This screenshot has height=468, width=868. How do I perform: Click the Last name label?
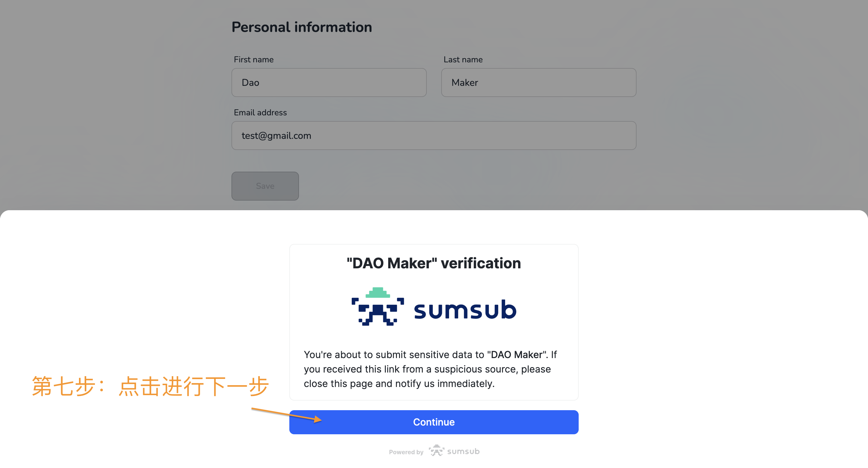[x=463, y=60]
